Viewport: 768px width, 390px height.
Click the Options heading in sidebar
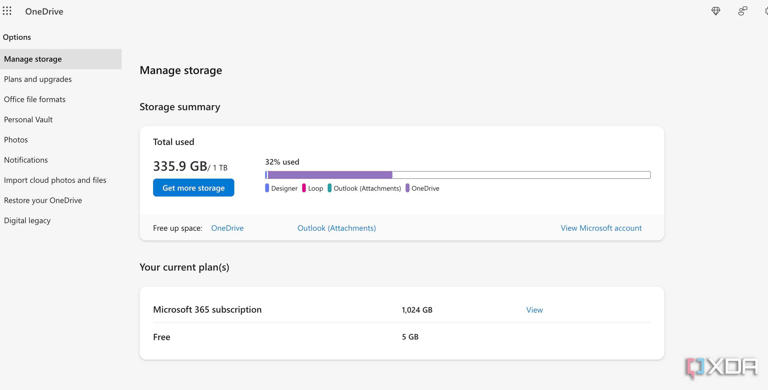17,37
